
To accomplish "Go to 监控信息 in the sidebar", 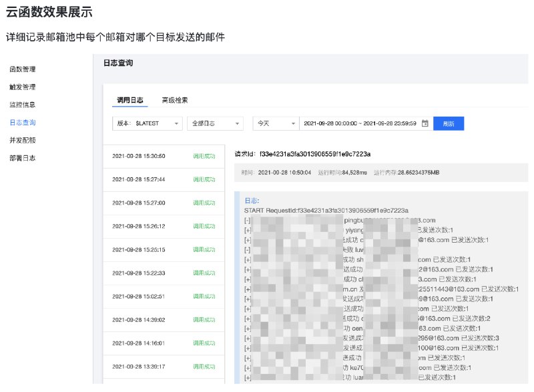I will [x=23, y=105].
